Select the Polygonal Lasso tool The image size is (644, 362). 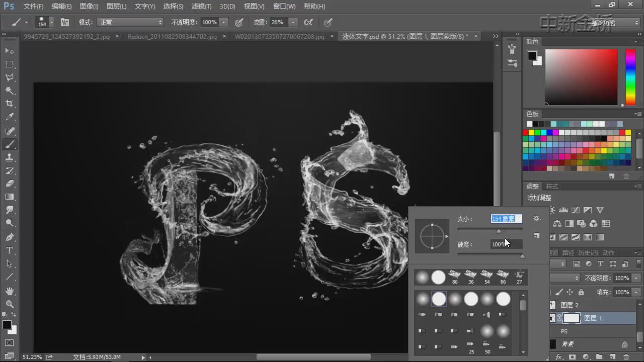(10, 77)
